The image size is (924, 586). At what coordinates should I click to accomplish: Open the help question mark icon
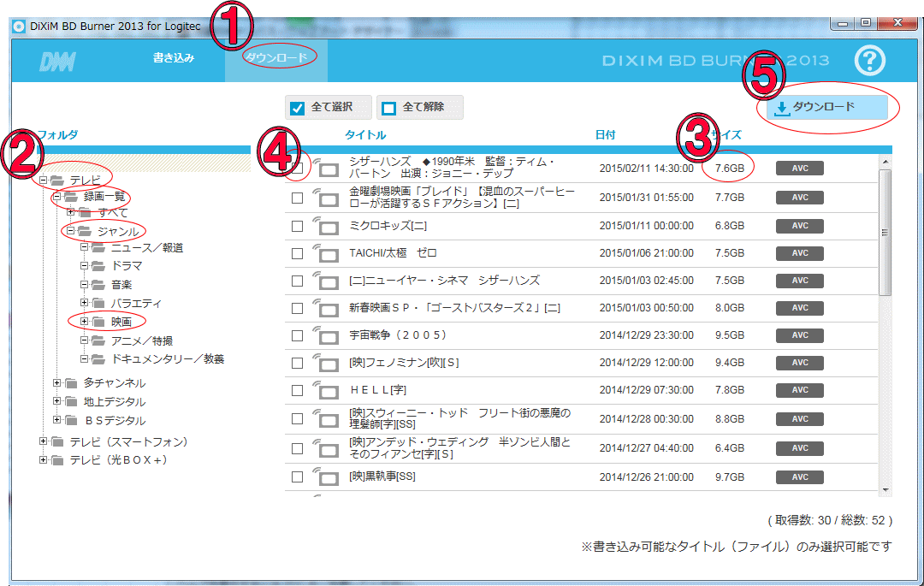(x=870, y=60)
